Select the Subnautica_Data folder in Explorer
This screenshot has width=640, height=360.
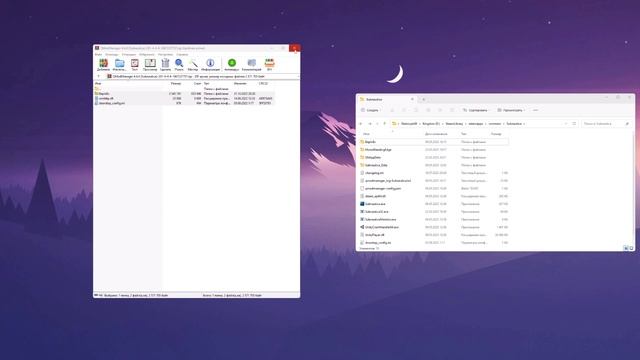tap(434, 165)
